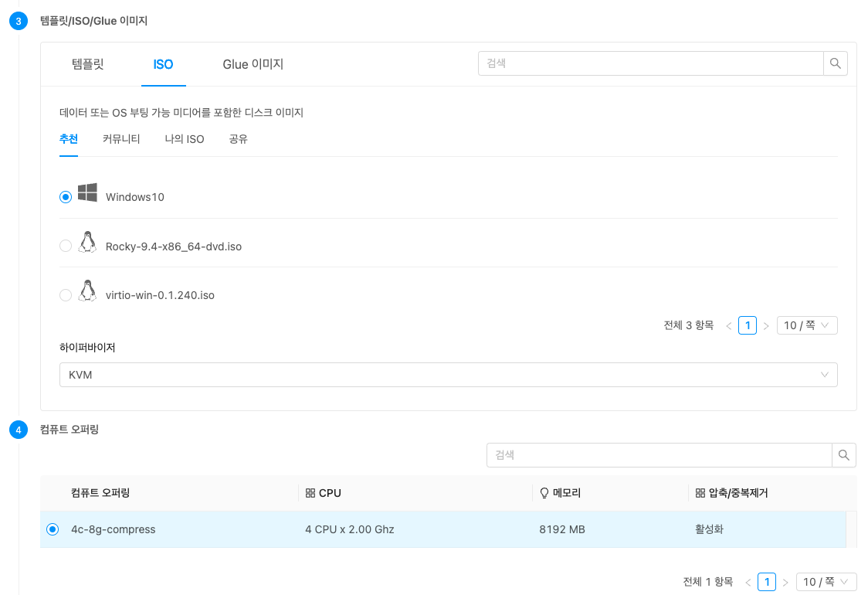Open the 하이퍼바이저 KVM dropdown
This screenshot has height=595, width=868.
(449, 375)
